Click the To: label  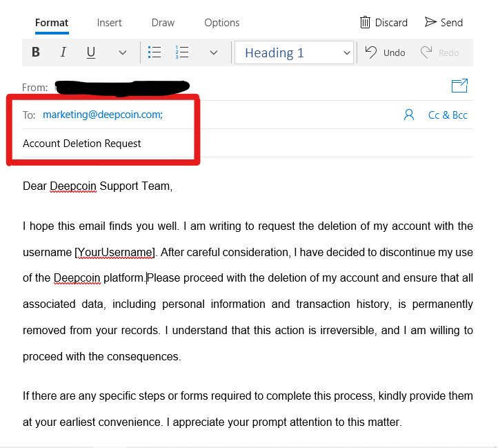29,115
